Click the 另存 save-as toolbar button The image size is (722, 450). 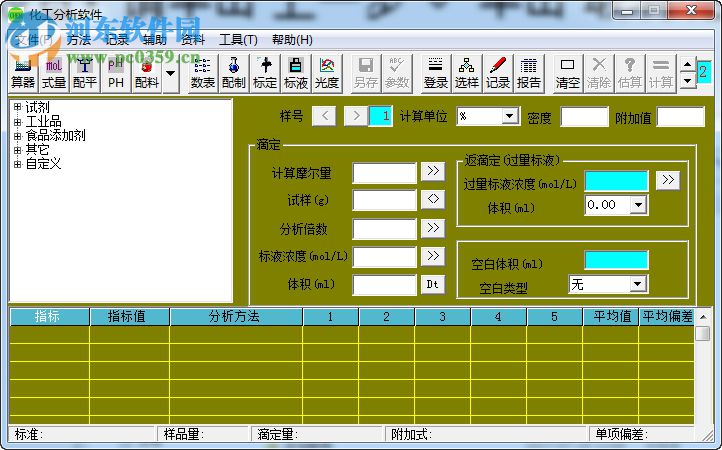click(366, 73)
